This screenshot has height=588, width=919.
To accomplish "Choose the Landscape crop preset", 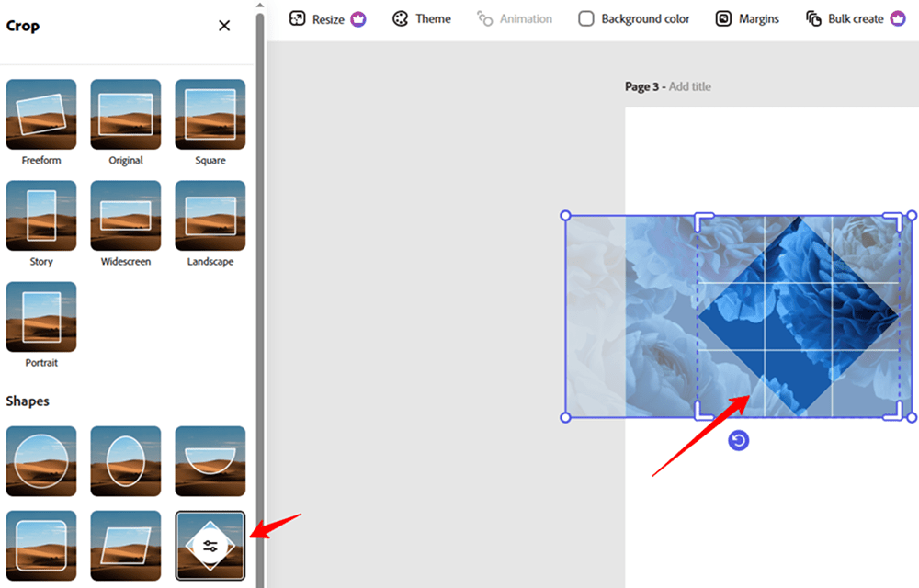I will tap(210, 216).
